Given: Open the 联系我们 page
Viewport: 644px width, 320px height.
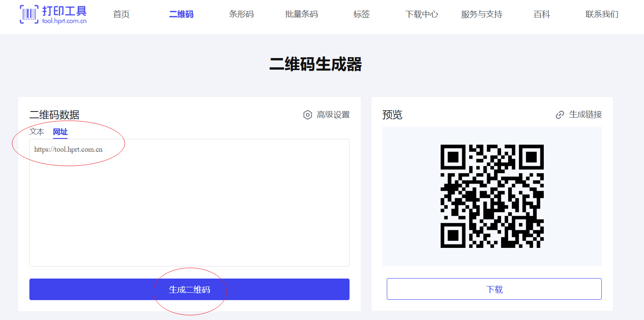Looking at the screenshot, I should 602,14.
